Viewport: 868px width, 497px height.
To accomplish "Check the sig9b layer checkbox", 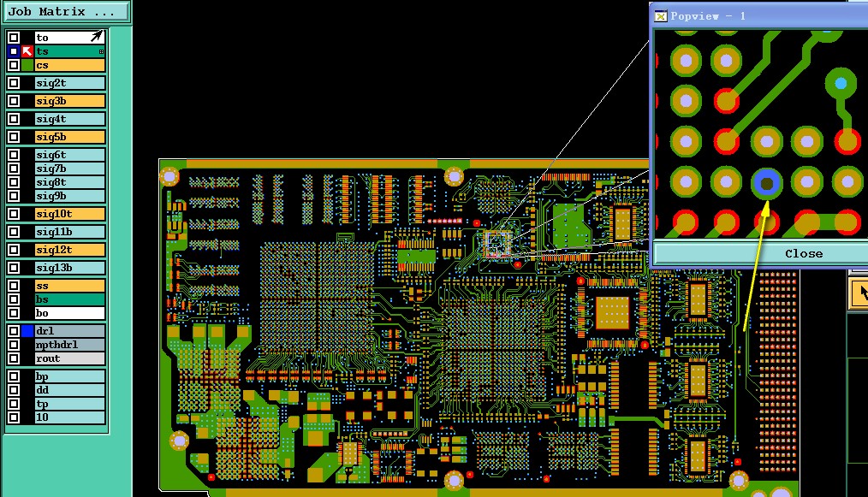I will (14, 196).
